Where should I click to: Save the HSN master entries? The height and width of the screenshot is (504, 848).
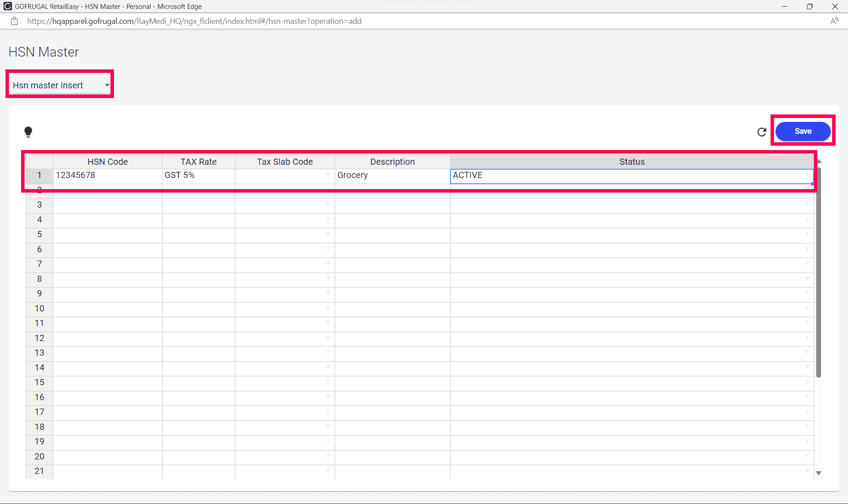tap(803, 131)
